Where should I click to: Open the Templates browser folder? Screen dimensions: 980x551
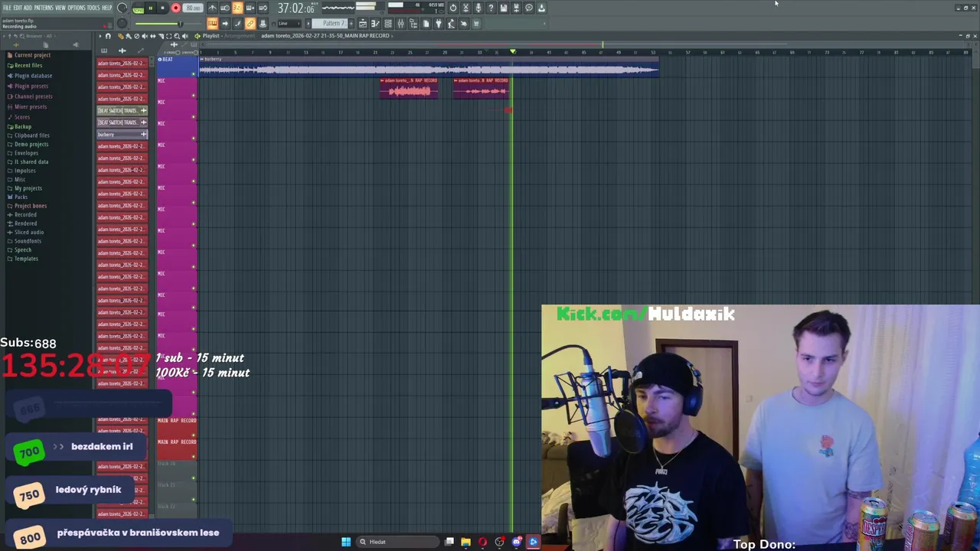tap(26, 259)
